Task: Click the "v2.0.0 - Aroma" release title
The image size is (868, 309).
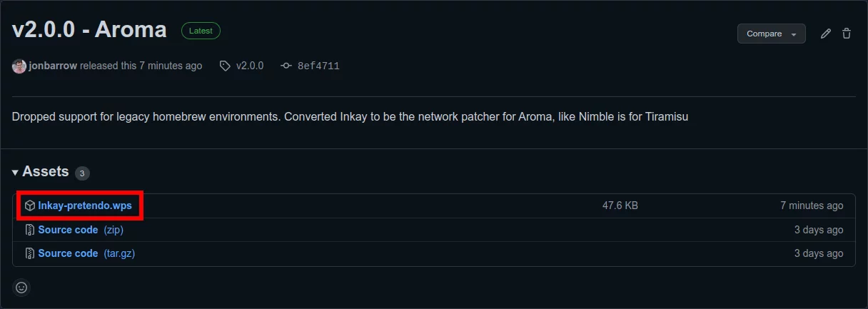Action: 89,30
